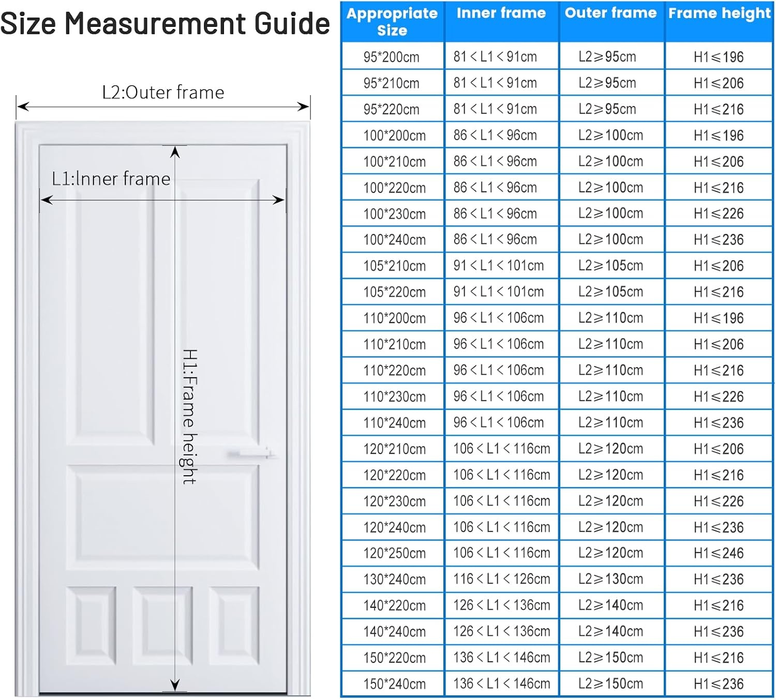
Task: Select the 140*220cm size cell
Action: click(x=394, y=605)
